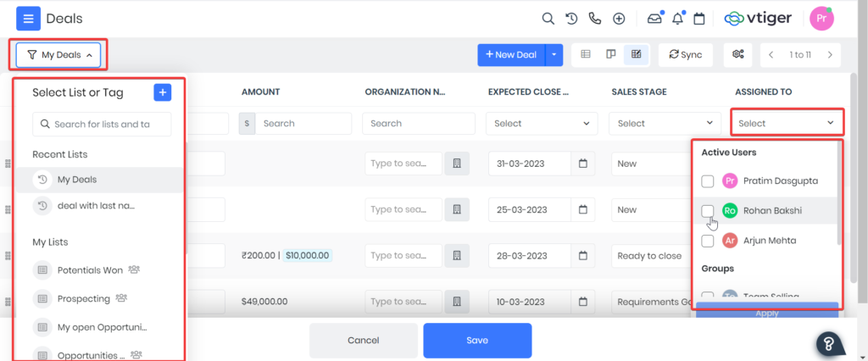The image size is (868, 361).
Task: Check the Arjun Mehta user checkbox
Action: tap(708, 241)
